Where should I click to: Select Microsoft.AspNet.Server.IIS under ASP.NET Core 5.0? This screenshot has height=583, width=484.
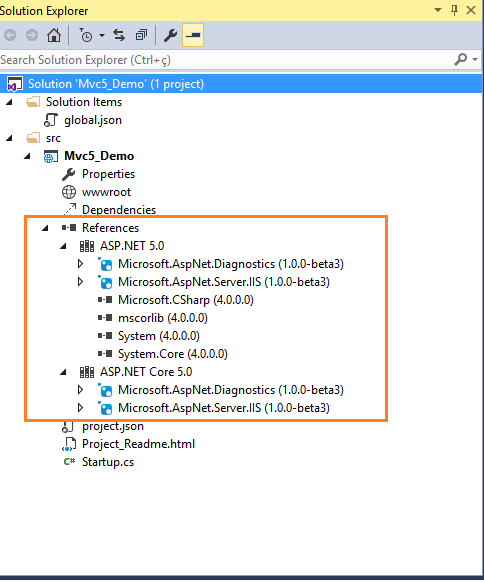(223, 408)
